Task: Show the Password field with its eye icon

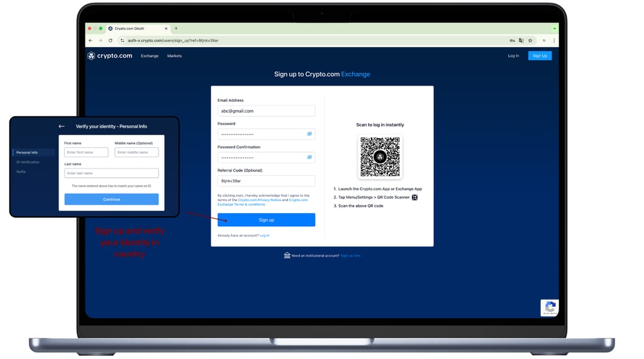Action: point(309,134)
